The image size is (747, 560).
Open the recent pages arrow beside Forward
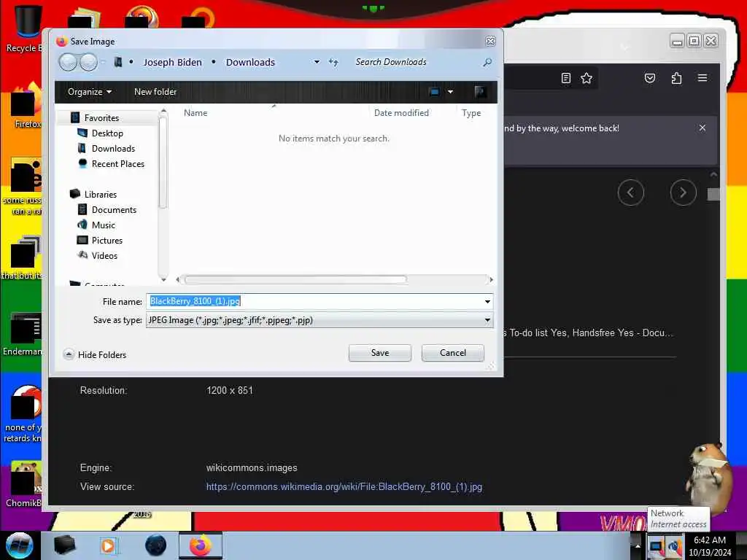click(103, 62)
